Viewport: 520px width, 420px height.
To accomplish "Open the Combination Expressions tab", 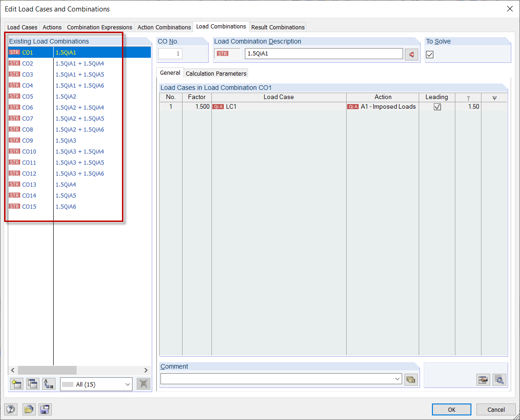I will (100, 27).
